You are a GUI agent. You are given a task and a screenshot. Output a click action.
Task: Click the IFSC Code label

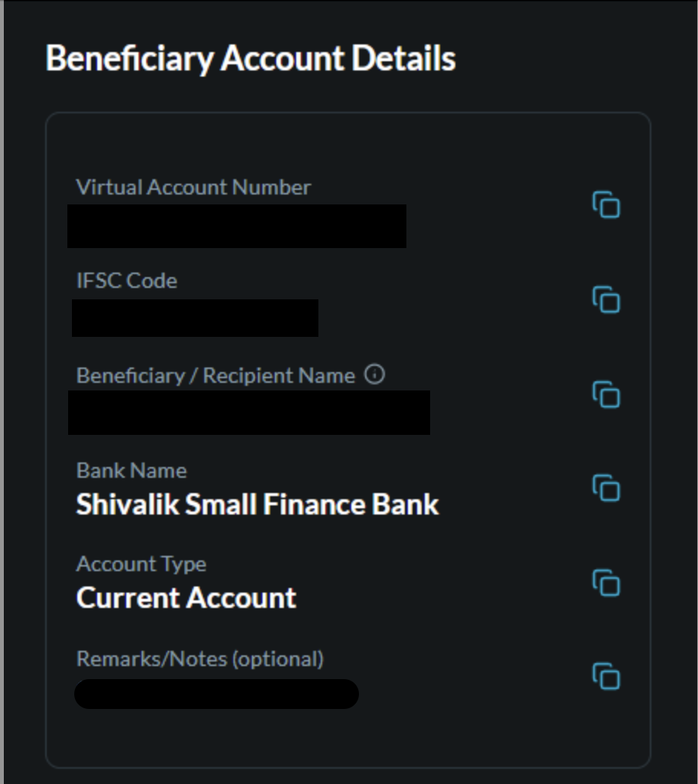click(126, 281)
